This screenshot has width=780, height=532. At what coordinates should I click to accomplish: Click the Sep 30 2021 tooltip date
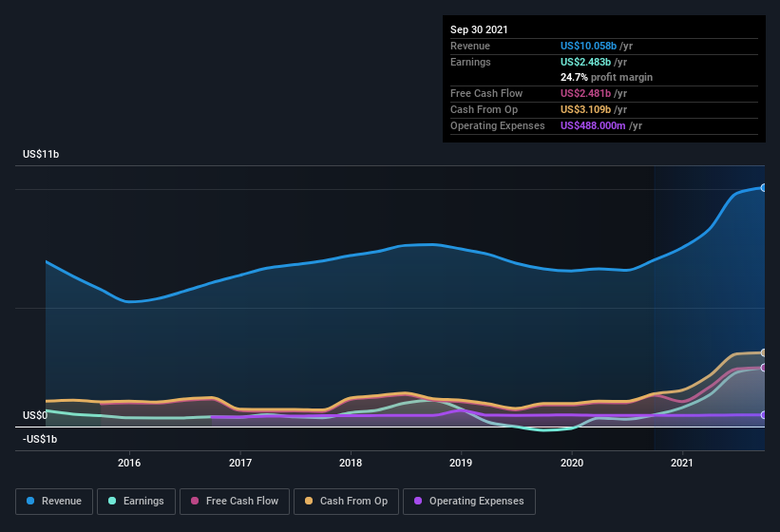click(x=479, y=29)
